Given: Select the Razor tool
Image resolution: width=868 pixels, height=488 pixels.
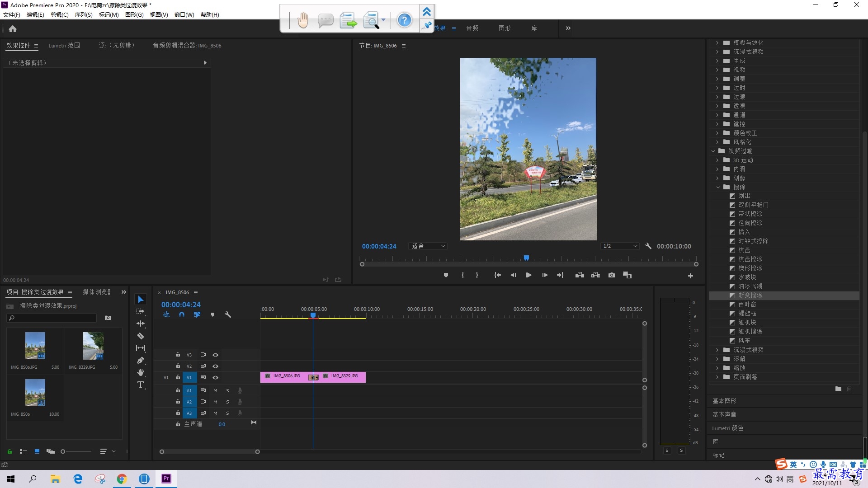Looking at the screenshot, I should click(x=141, y=336).
